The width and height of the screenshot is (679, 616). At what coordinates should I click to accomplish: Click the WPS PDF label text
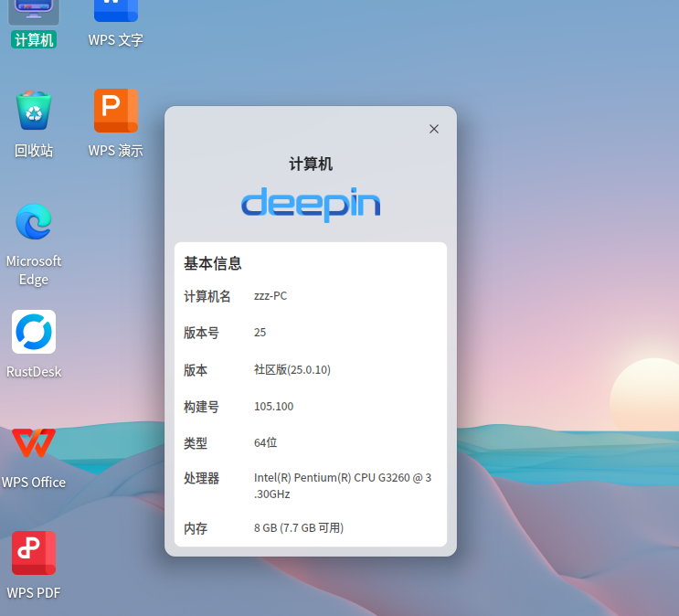point(34,592)
